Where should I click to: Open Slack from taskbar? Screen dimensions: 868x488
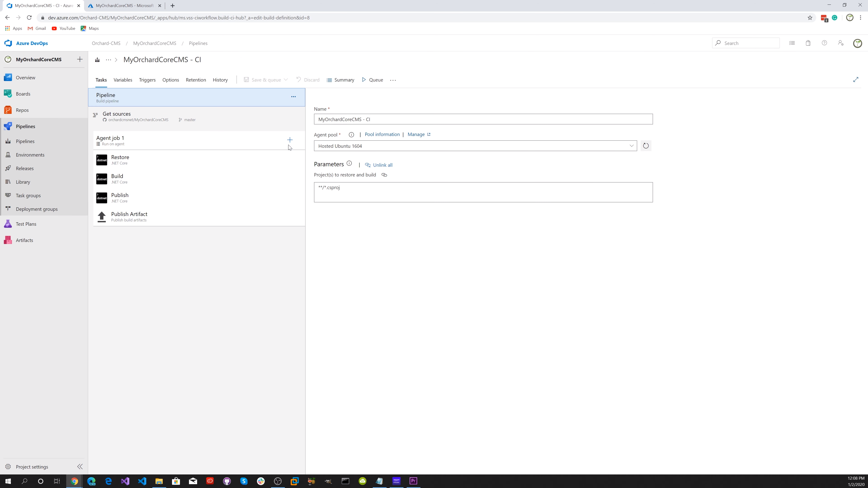pyautogui.click(x=261, y=481)
